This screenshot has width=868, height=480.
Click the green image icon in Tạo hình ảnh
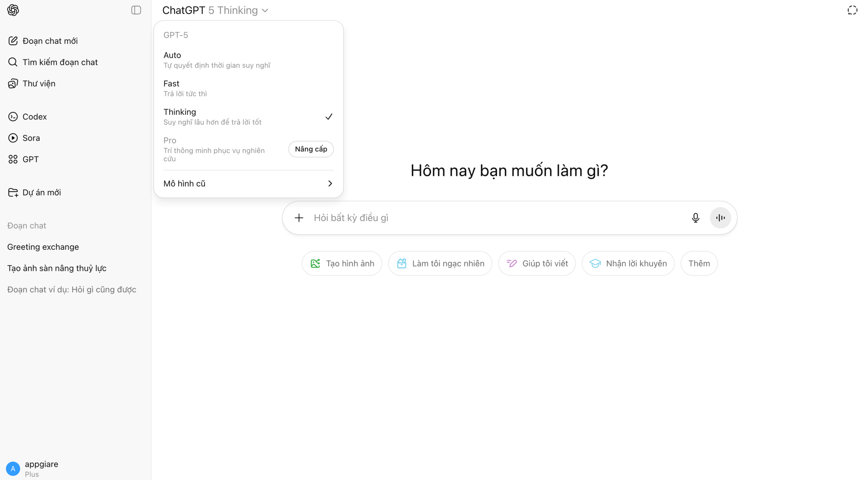click(x=315, y=263)
